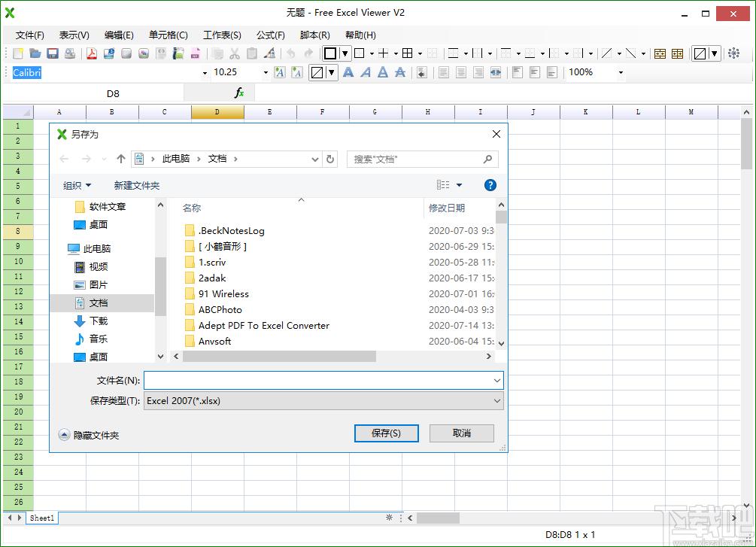Image resolution: width=756 pixels, height=547 pixels.
Task: Open the rightmost background color dropdown arrow
Action: tap(714, 53)
